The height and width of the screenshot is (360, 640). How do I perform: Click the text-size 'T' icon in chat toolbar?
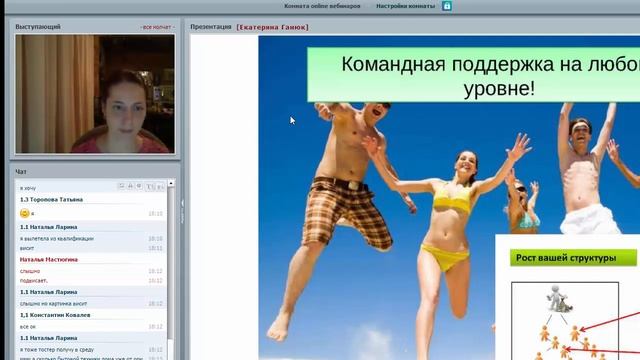pyautogui.click(x=149, y=187)
